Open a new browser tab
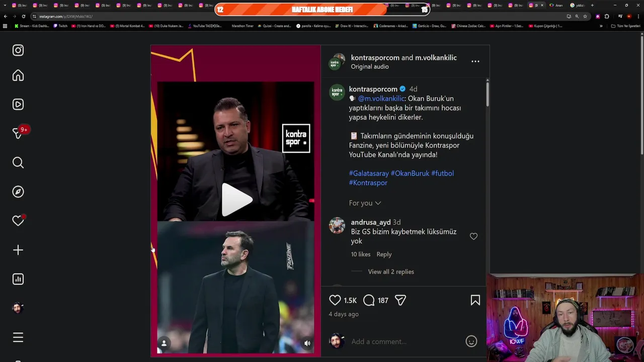This screenshot has width=644, height=362. (x=592, y=5)
